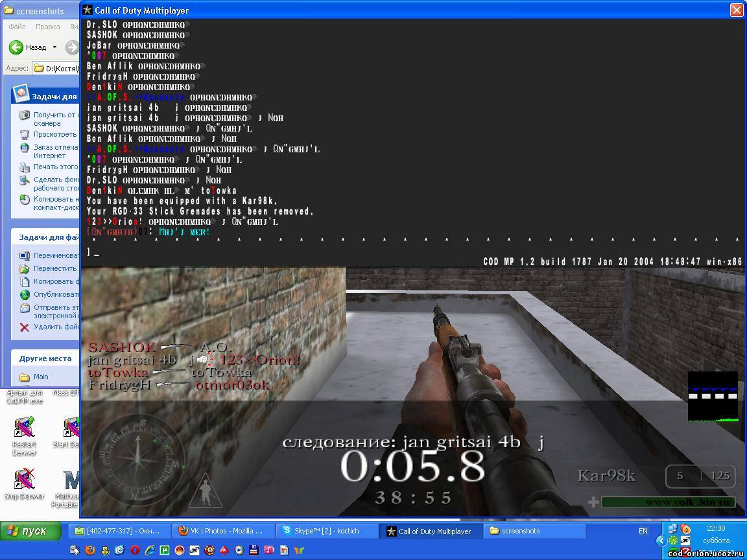Open the network connection tray icon
Screen dimensions: 747x560
672,529
